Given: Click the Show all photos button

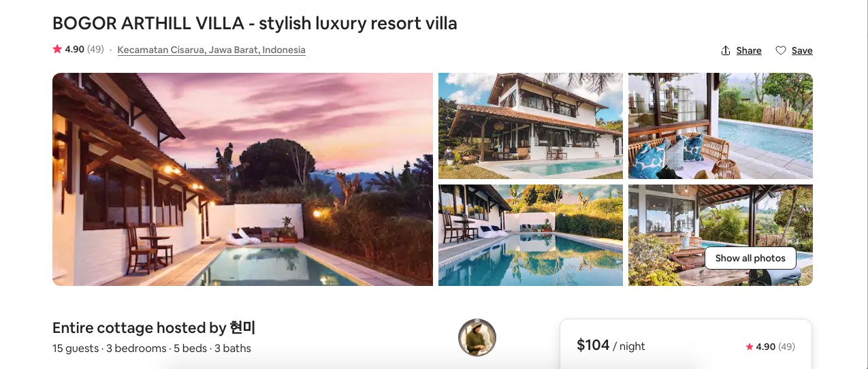Looking at the screenshot, I should click(750, 258).
